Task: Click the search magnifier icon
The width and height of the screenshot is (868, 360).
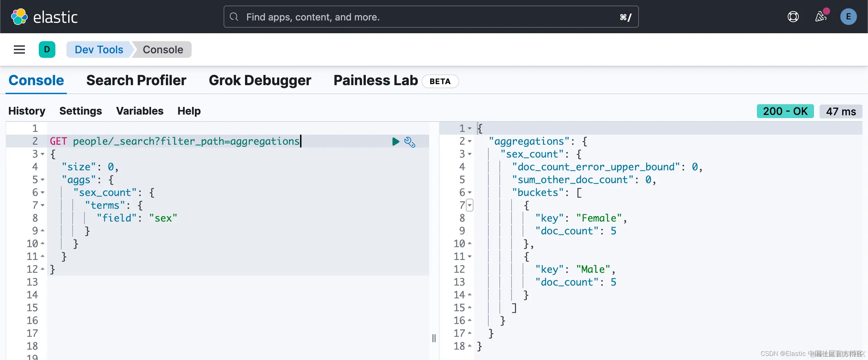Action: [234, 17]
